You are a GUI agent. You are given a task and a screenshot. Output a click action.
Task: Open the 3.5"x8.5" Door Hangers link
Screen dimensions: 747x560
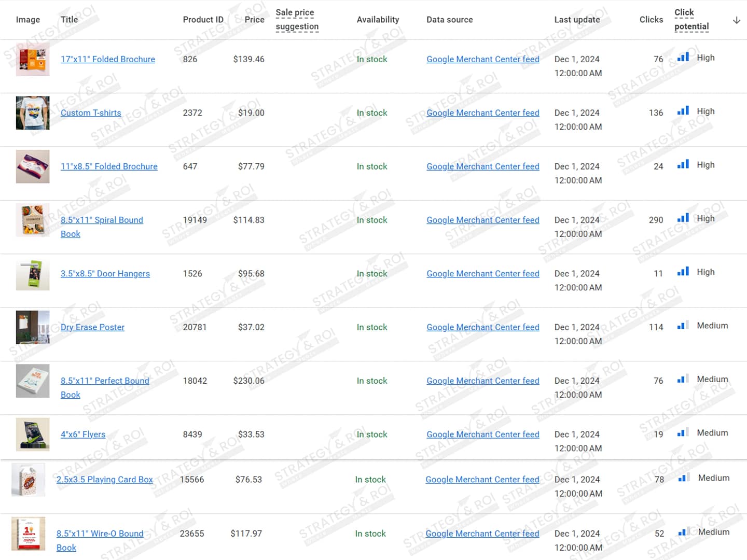pos(105,274)
